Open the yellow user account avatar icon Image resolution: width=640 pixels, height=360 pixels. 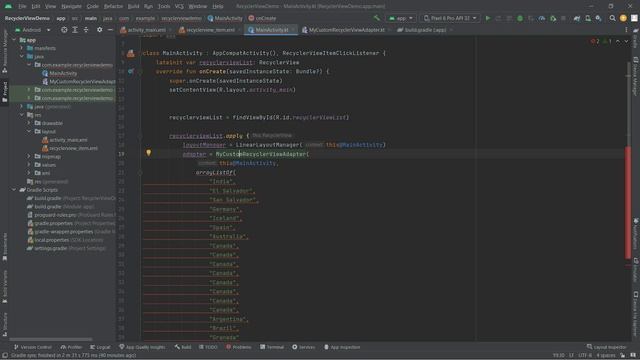click(623, 18)
